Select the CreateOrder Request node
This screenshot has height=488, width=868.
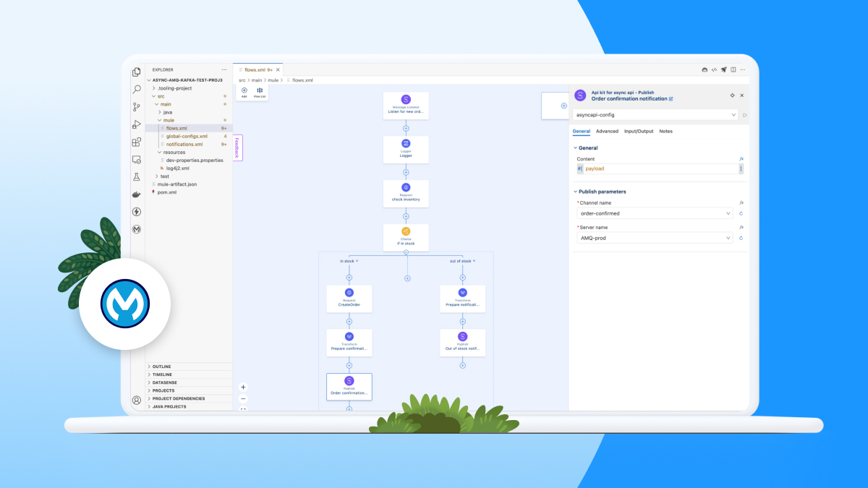pos(349,299)
